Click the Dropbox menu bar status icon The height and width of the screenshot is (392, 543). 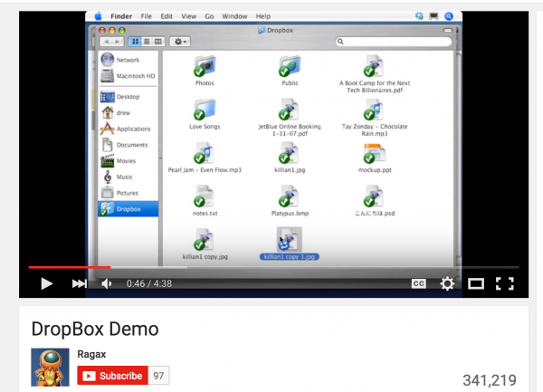point(419,16)
